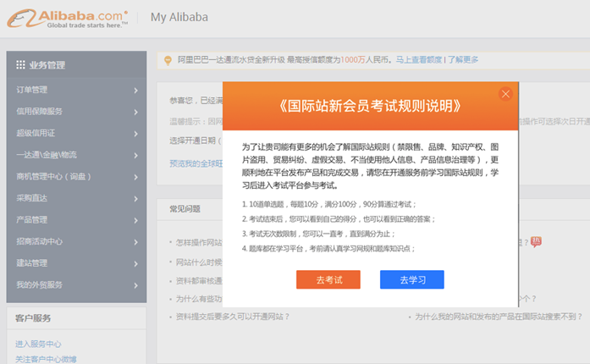Expand the 超级信用证 chevron

pos(136,133)
